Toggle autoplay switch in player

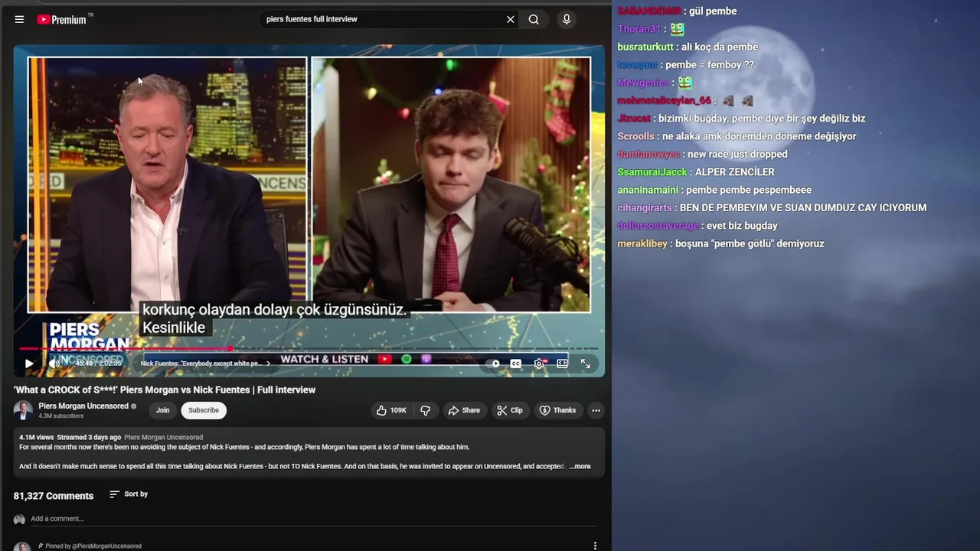495,364
